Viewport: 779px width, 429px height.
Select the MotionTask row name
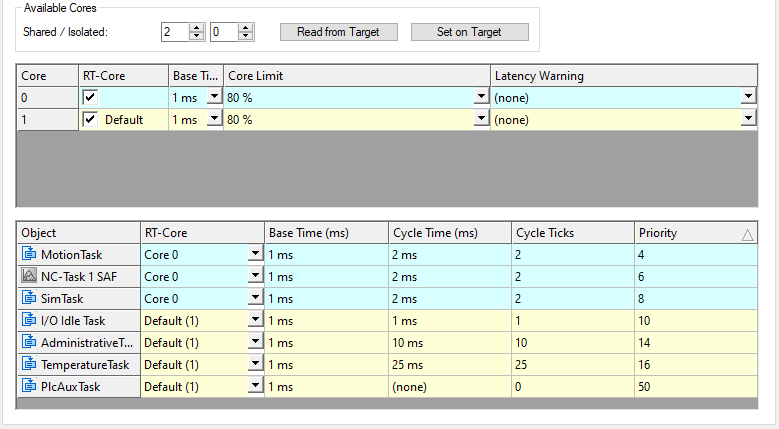(72, 255)
